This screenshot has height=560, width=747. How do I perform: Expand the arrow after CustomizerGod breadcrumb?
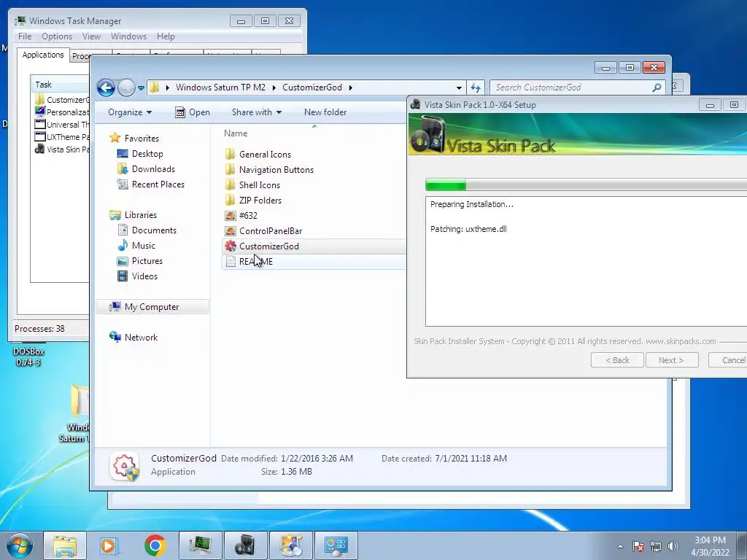coord(351,87)
